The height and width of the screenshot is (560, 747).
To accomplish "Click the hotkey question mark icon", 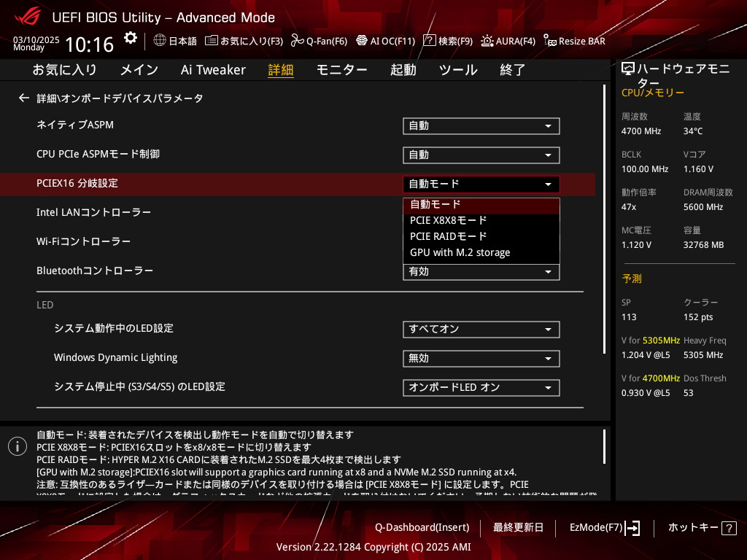I will coord(729,528).
